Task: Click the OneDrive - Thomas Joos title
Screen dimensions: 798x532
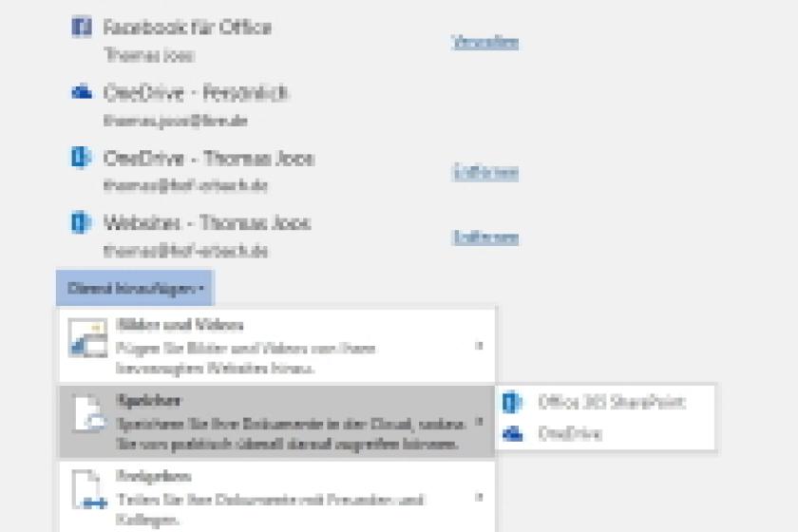Action: point(209,159)
